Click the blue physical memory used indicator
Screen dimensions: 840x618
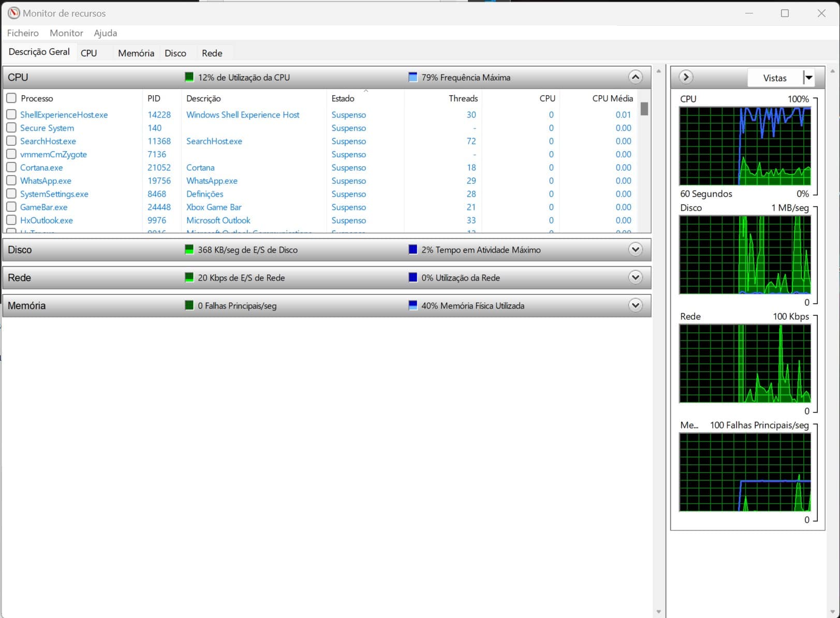click(412, 305)
